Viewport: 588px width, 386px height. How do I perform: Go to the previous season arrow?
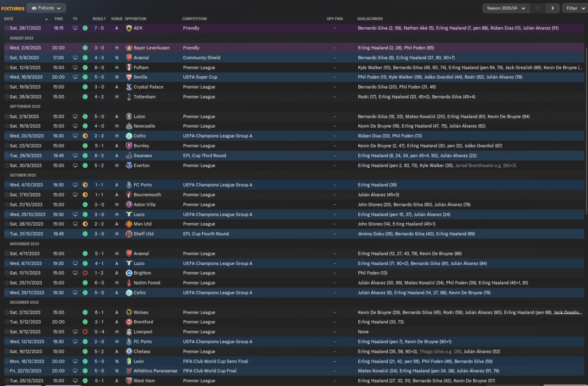(x=537, y=8)
